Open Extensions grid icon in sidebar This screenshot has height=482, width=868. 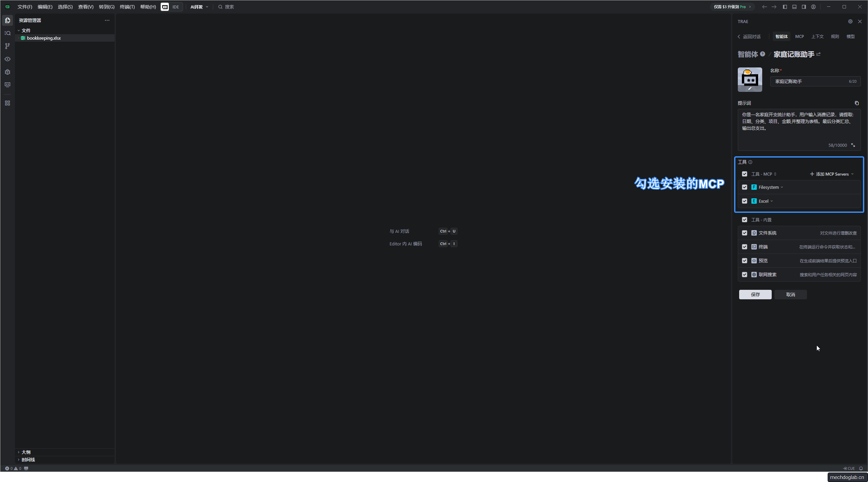tap(7, 103)
